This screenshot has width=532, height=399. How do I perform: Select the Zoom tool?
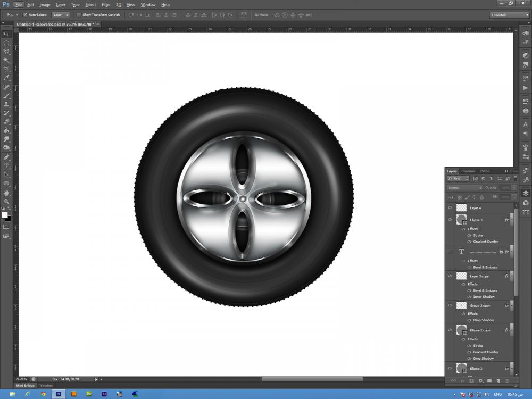(6, 202)
